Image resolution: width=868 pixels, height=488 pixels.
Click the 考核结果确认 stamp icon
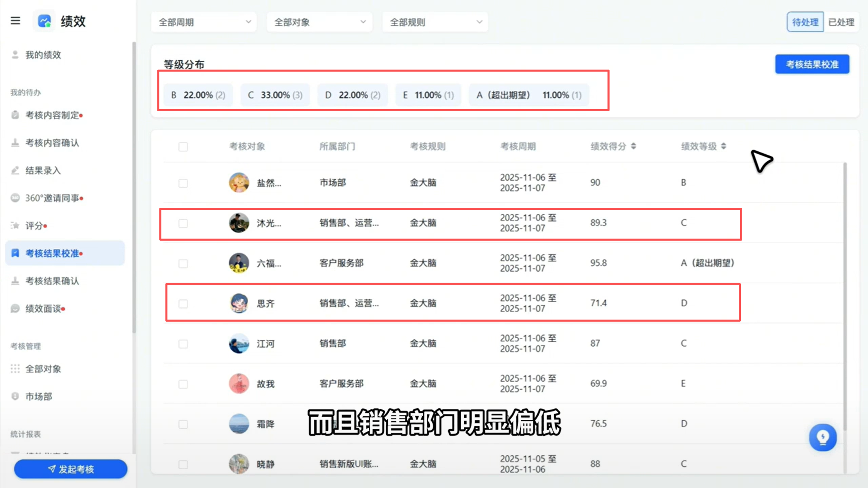point(15,281)
